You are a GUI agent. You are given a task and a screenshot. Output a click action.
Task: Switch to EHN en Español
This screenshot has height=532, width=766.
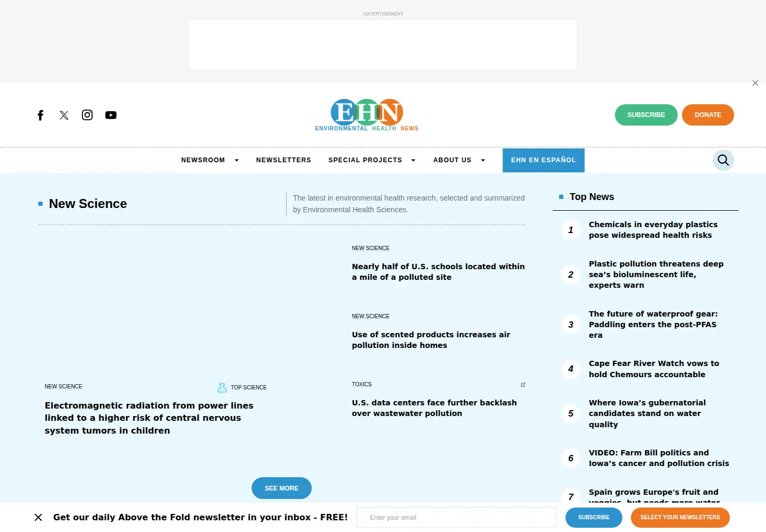point(544,160)
